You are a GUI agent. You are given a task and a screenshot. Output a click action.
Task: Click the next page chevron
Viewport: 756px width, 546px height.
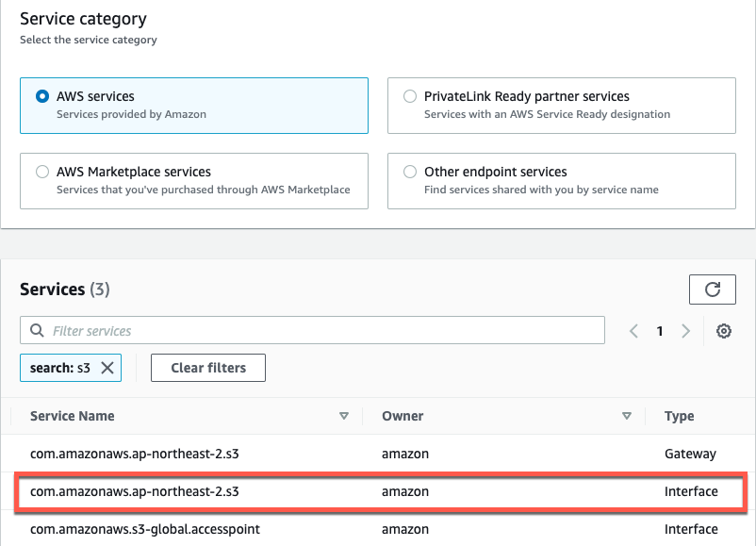687,330
